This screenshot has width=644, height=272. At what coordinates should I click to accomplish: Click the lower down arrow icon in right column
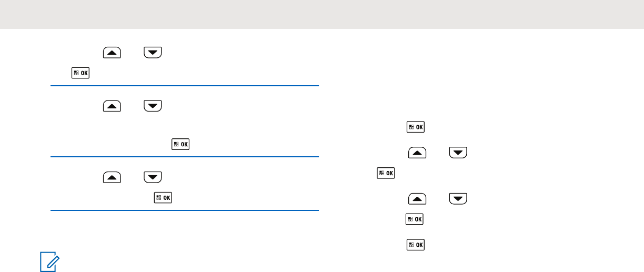(457, 199)
